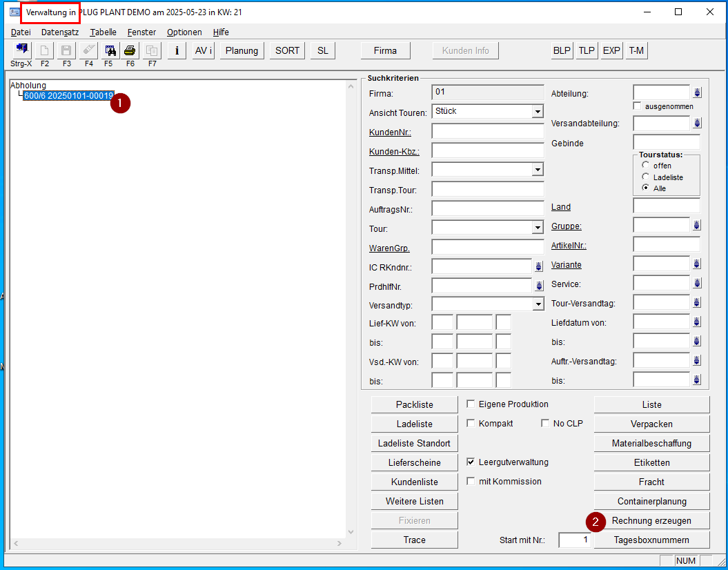Image resolution: width=728 pixels, height=570 pixels.
Task: Tick the 'mit Kommission' checkbox
Action: pyautogui.click(x=471, y=482)
